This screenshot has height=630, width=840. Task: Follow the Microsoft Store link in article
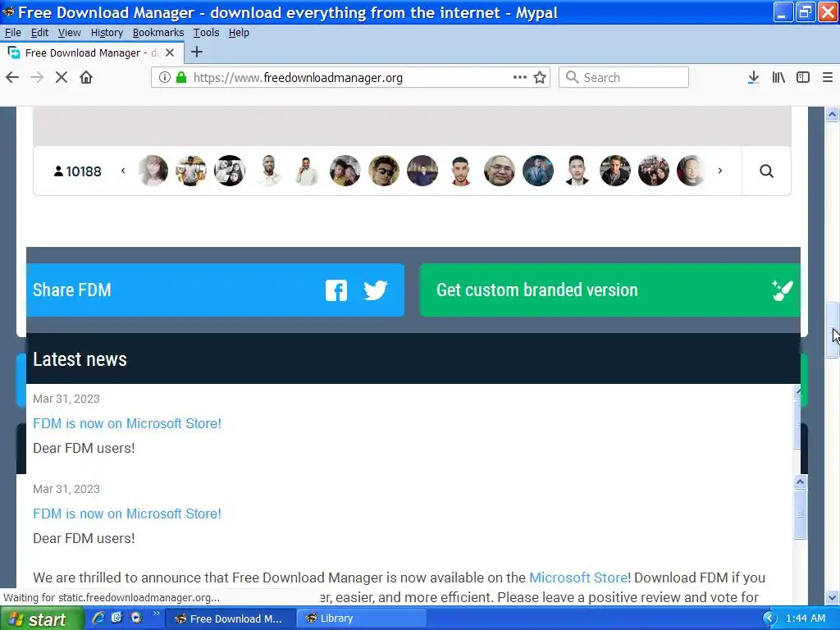tap(578, 577)
